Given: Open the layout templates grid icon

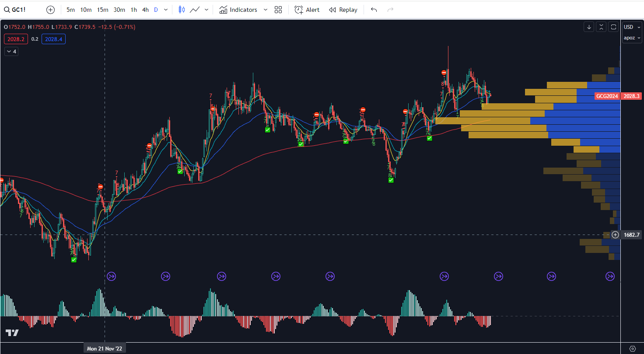Looking at the screenshot, I should pos(278,10).
